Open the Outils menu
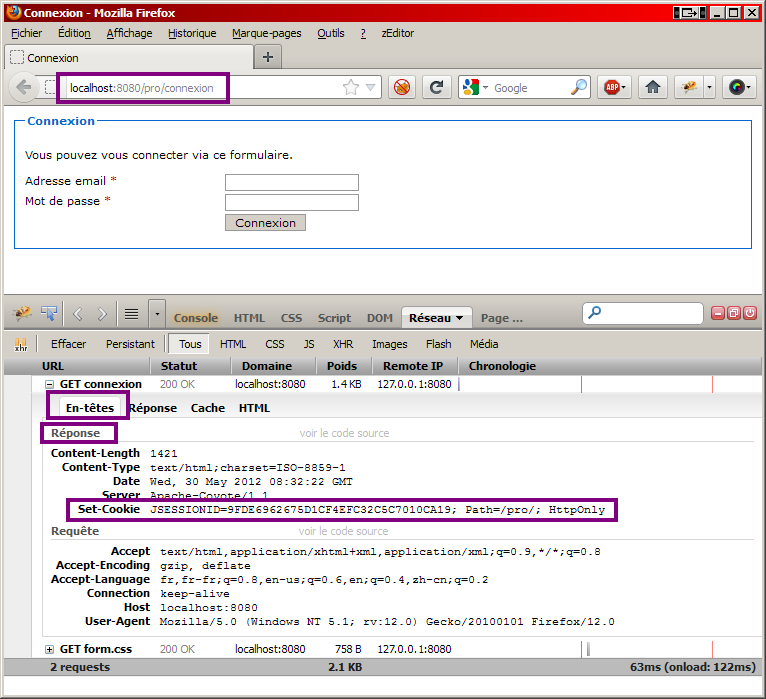 tap(331, 33)
